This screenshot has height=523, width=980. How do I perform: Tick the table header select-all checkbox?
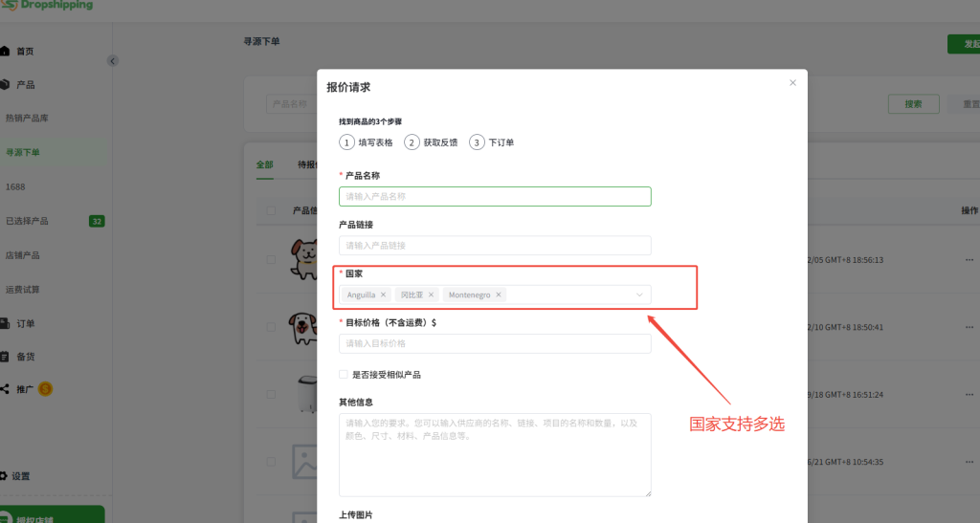pos(272,210)
